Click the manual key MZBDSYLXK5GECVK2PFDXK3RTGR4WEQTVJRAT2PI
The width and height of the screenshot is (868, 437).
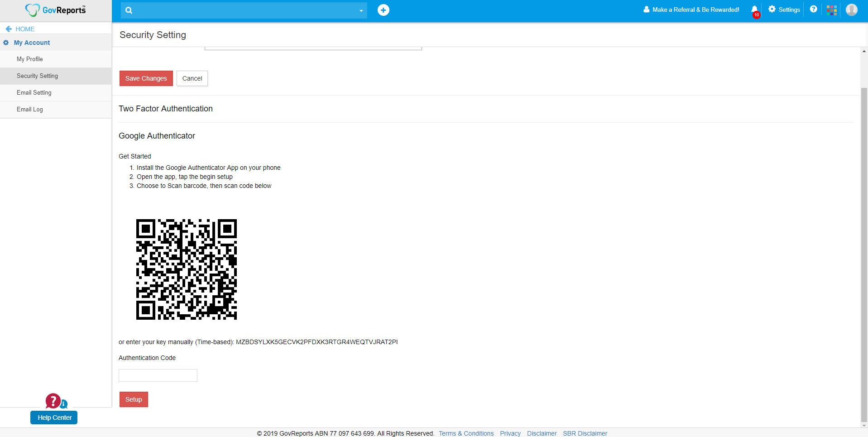pyautogui.click(x=317, y=342)
